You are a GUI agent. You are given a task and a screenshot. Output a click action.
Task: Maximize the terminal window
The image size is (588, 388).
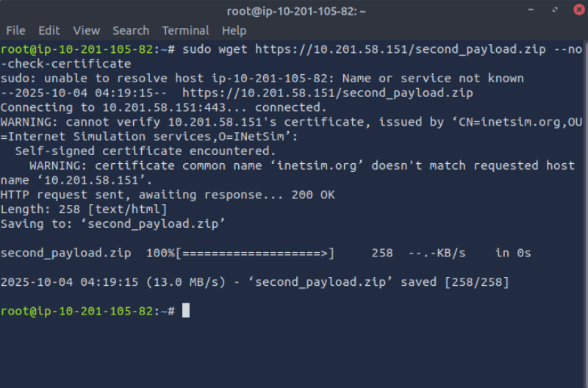click(x=551, y=11)
